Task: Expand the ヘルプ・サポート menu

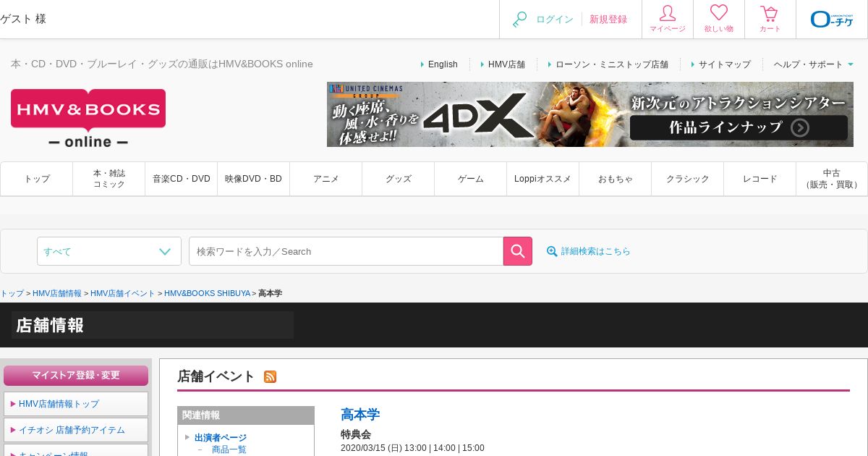Action: click(x=814, y=64)
